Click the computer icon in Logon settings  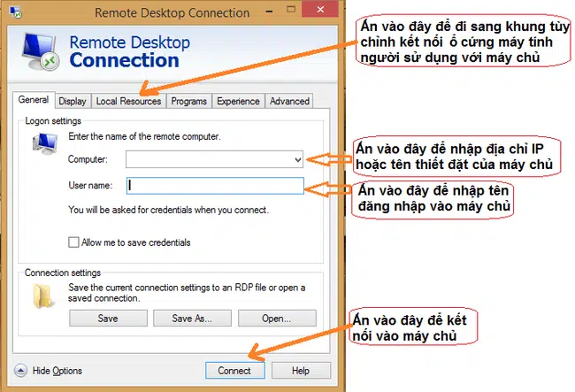coord(42,145)
